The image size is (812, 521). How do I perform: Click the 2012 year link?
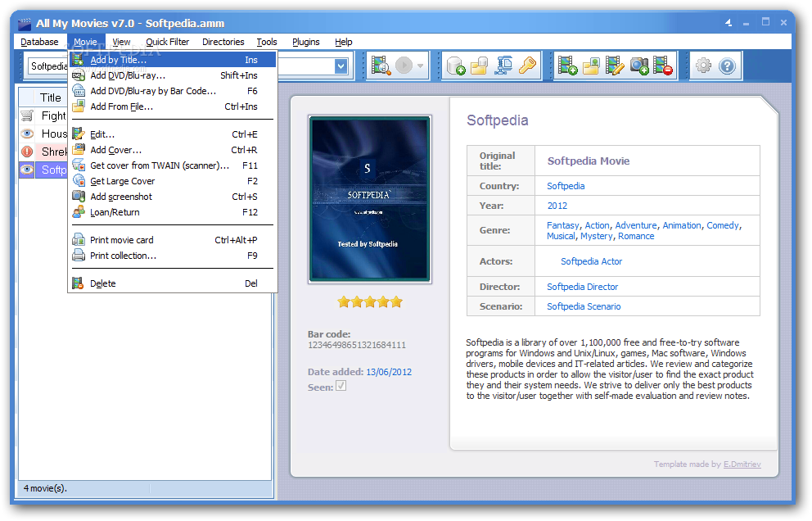click(557, 206)
